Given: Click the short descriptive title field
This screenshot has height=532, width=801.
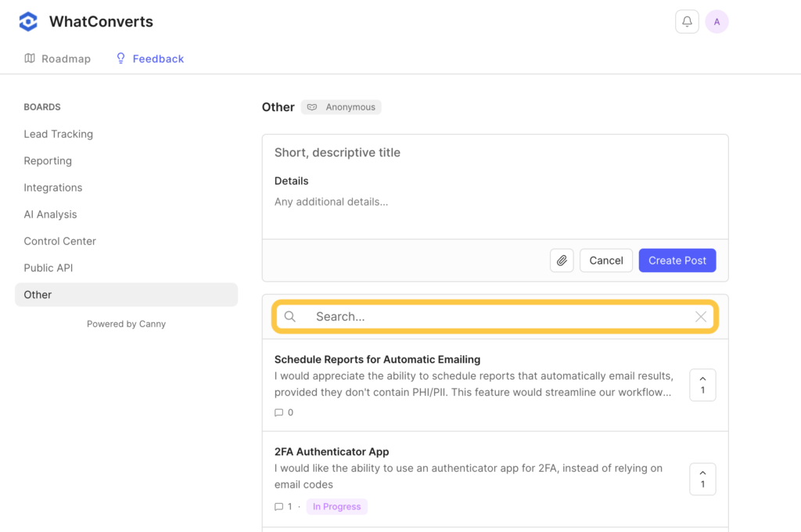Looking at the screenshot, I should point(337,152).
